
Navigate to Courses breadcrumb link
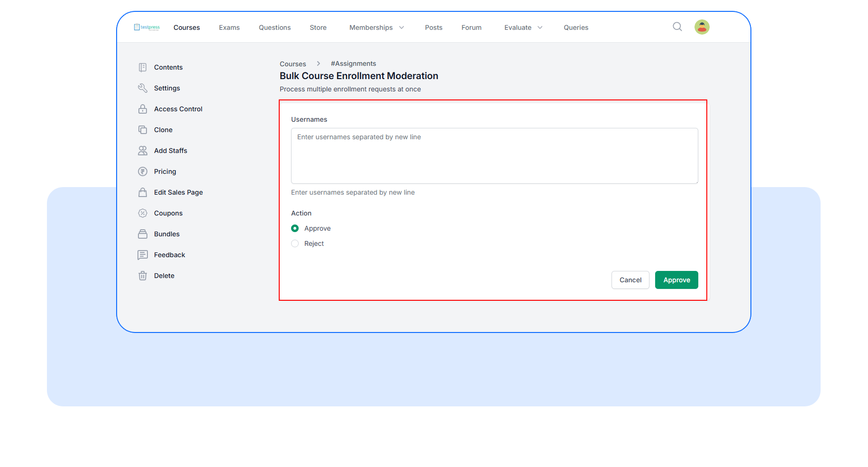tap(292, 64)
